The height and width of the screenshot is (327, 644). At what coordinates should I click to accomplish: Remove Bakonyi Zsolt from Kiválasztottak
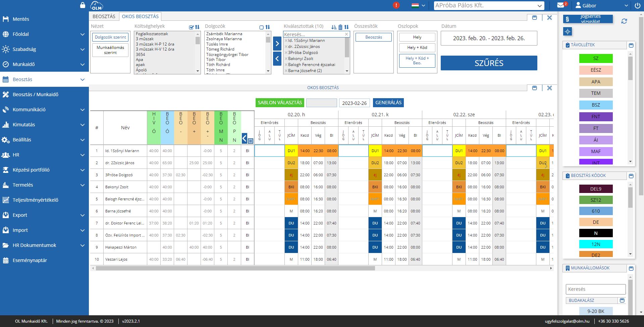tap(286, 59)
